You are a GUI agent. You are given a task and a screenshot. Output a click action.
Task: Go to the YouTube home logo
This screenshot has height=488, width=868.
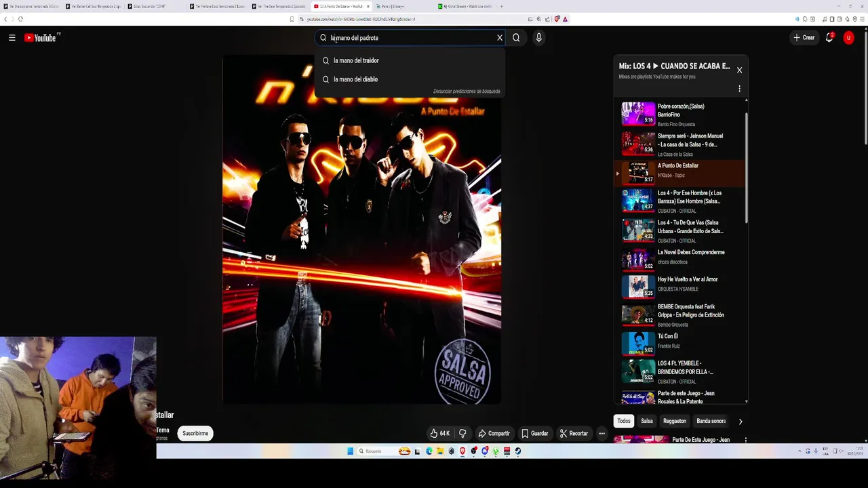(40, 38)
